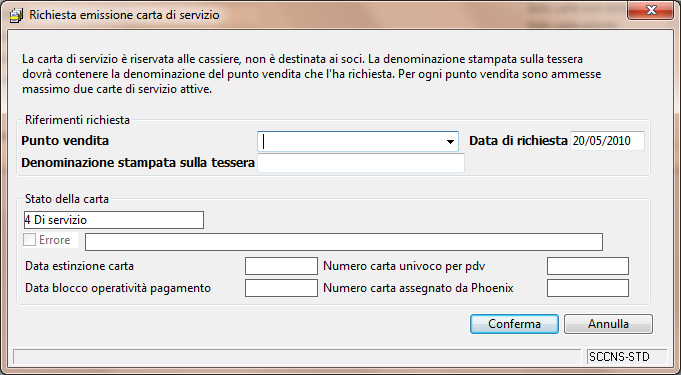Click the error description text field

pyautogui.click(x=344, y=242)
